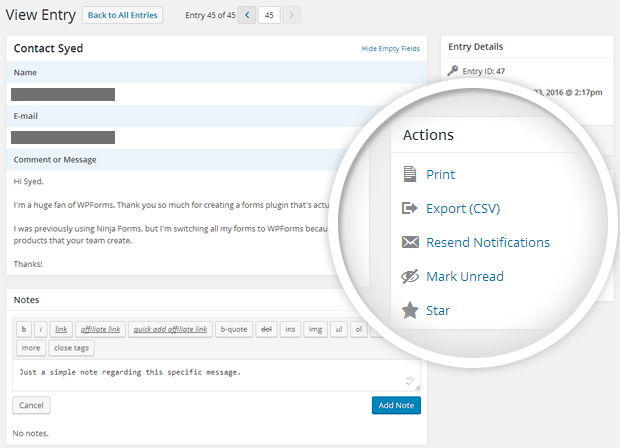Click the Comment or Message label
The image size is (620, 448).
pos(55,160)
